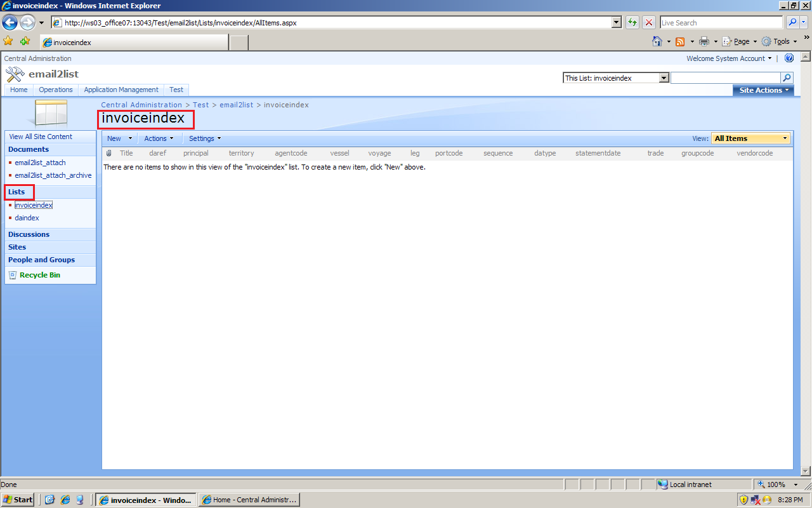Click the invoiceindex browser tab

[x=133, y=43]
